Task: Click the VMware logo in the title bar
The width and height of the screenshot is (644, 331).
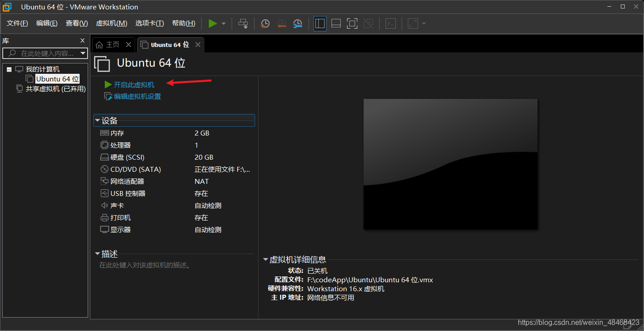Action: click(x=7, y=7)
